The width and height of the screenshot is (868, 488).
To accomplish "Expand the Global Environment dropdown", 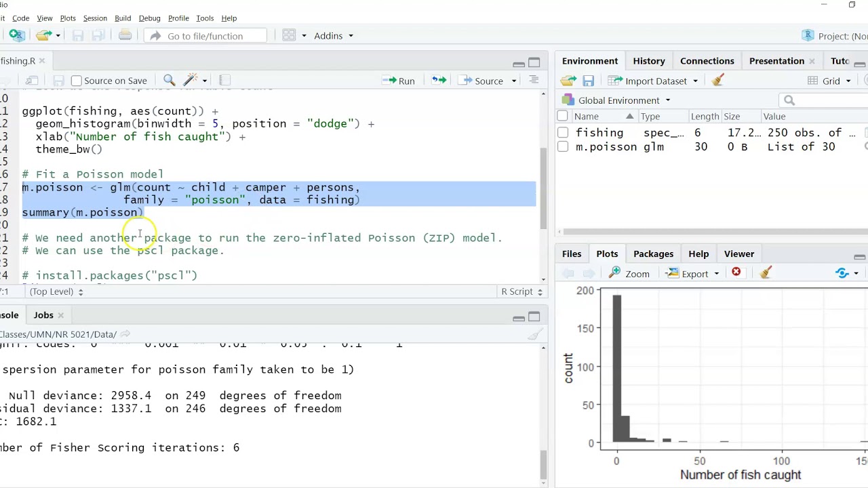I will 616,100.
